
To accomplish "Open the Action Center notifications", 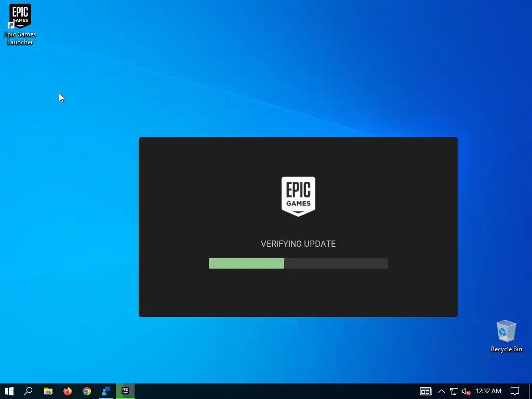I will tap(515, 391).
